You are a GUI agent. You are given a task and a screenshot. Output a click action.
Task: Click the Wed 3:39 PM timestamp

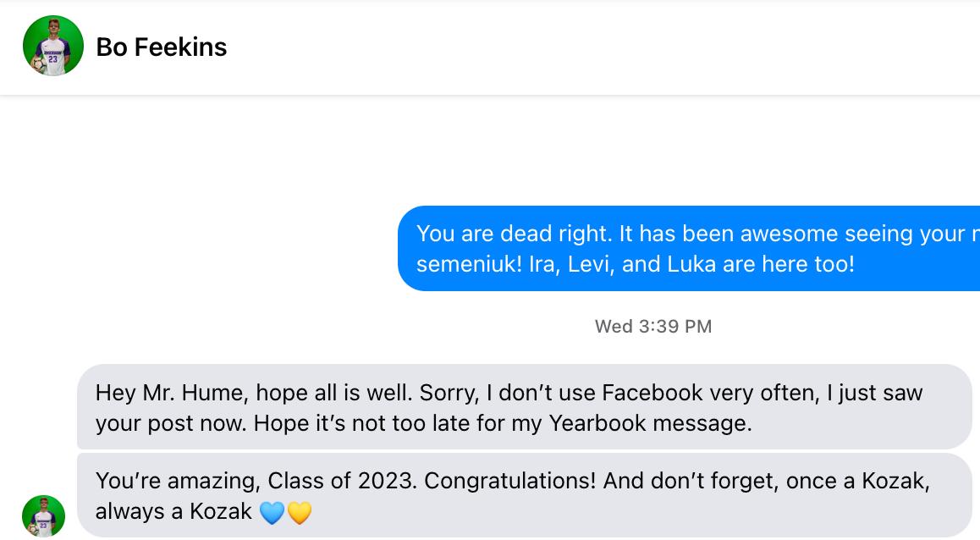click(652, 326)
